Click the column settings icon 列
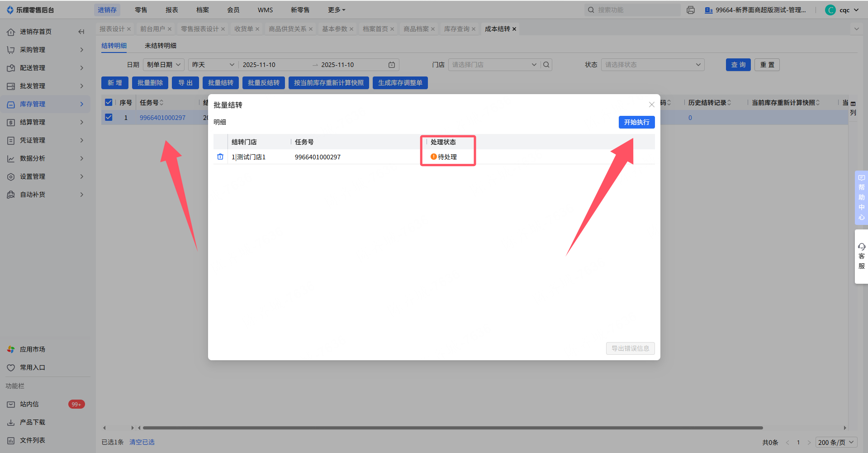This screenshot has width=868, height=453. (853, 108)
